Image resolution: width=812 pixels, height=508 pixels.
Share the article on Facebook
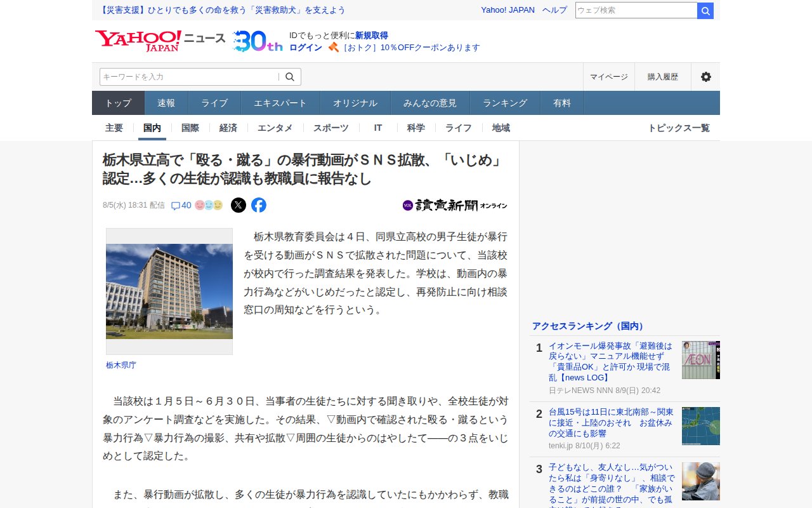coord(259,205)
